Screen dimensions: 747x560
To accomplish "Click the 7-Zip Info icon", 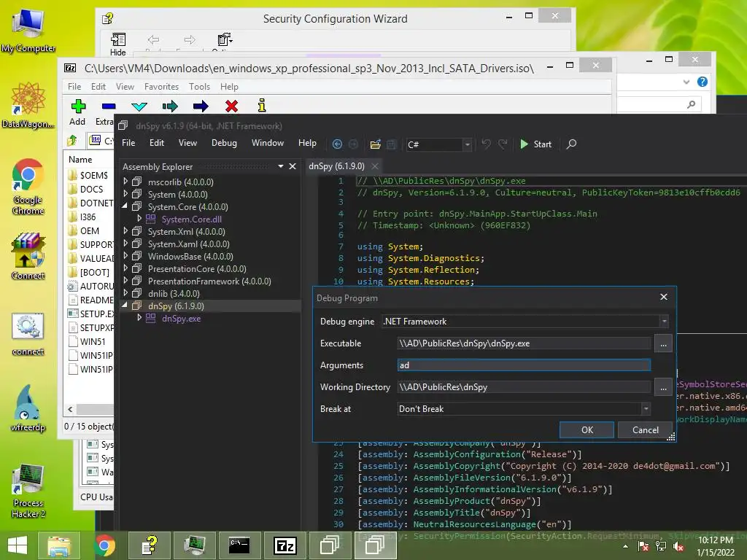I will pyautogui.click(x=262, y=105).
